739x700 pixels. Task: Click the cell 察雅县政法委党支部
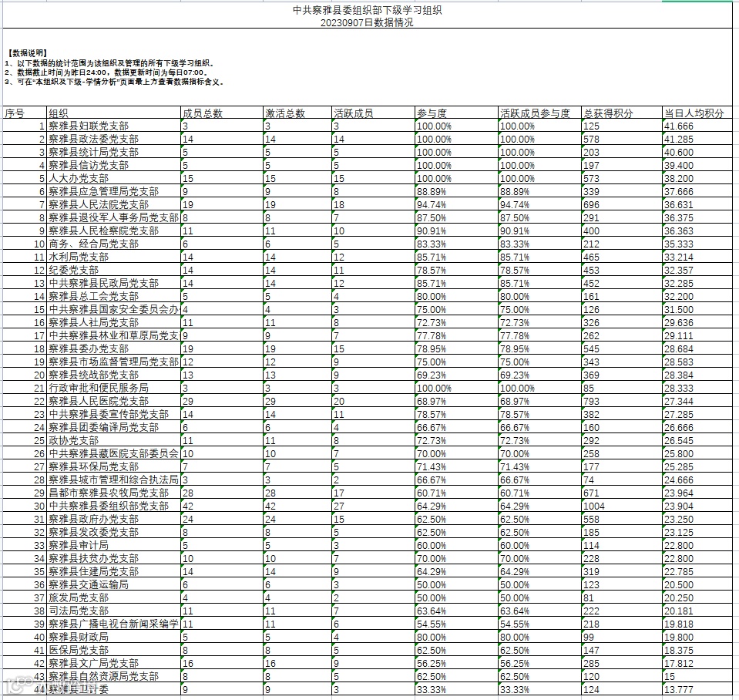[x=113, y=139]
